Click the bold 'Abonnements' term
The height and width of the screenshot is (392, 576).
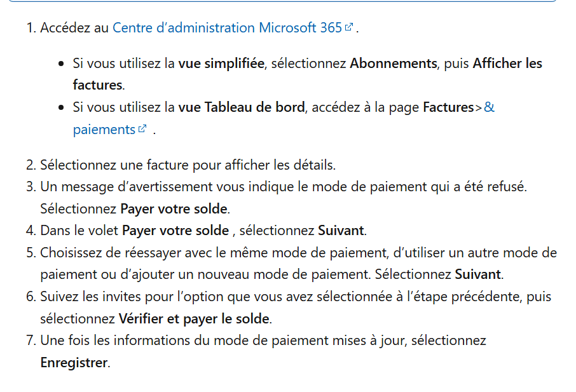[x=393, y=64]
